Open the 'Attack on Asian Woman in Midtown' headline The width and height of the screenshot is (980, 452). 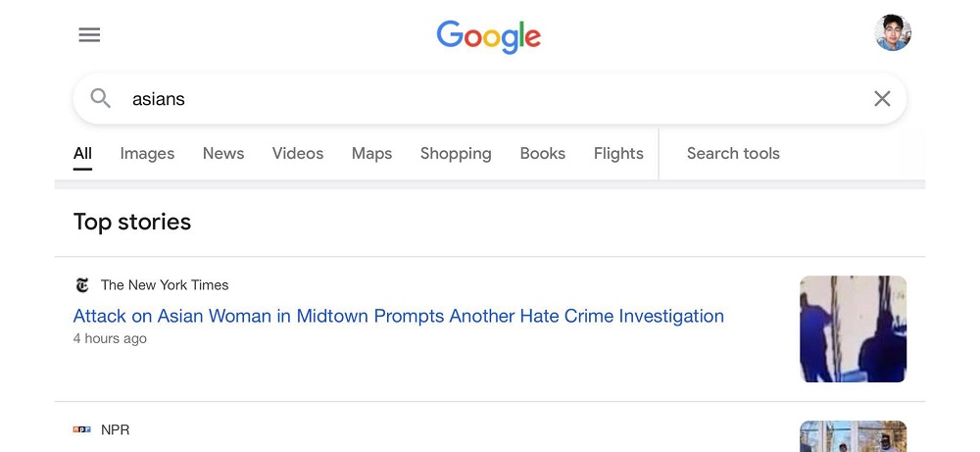click(x=399, y=317)
